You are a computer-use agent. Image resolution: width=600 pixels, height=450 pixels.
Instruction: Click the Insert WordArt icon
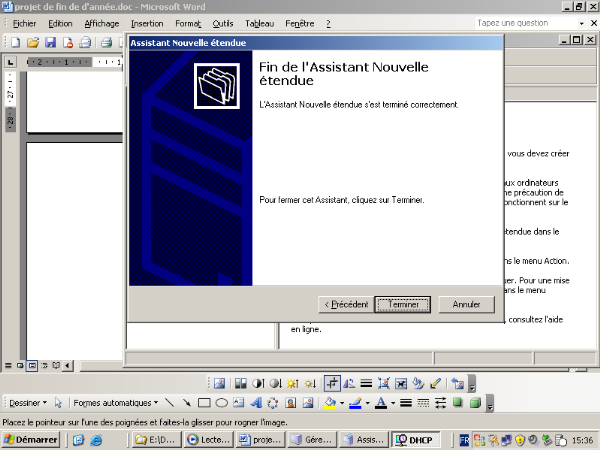tap(255, 403)
